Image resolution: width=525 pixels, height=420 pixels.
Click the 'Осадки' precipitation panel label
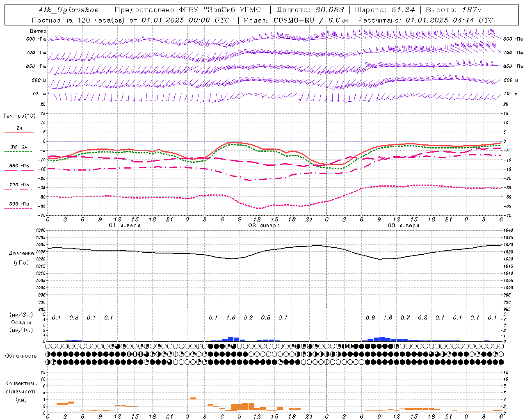coord(21,322)
